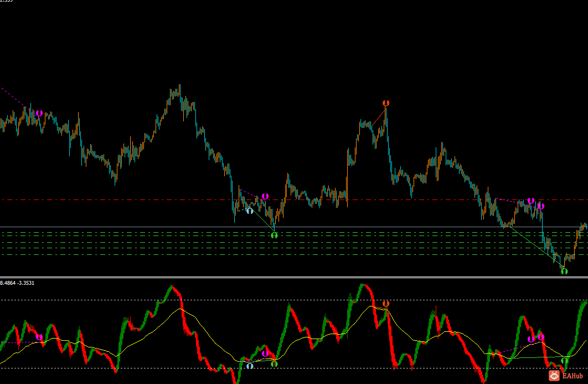Image resolution: width=588 pixels, height=384 pixels.
Task: Select the magenta arrow beside the light blue price marker
Action: coord(265,196)
